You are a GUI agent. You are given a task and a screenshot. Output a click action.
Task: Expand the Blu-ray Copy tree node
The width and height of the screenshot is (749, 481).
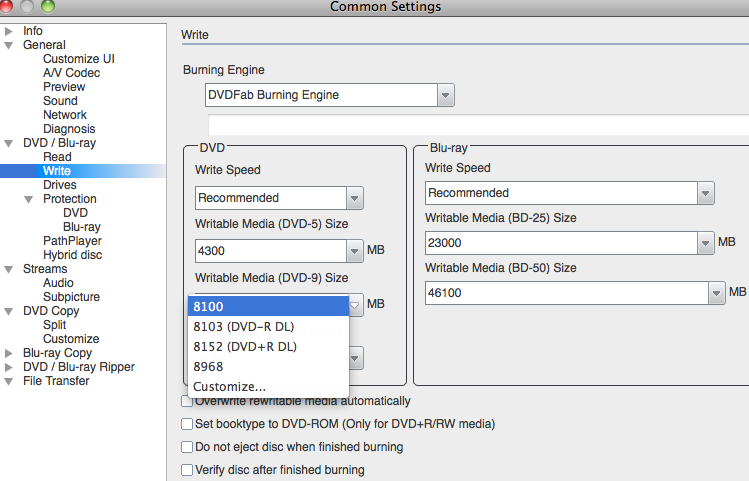coord(9,353)
